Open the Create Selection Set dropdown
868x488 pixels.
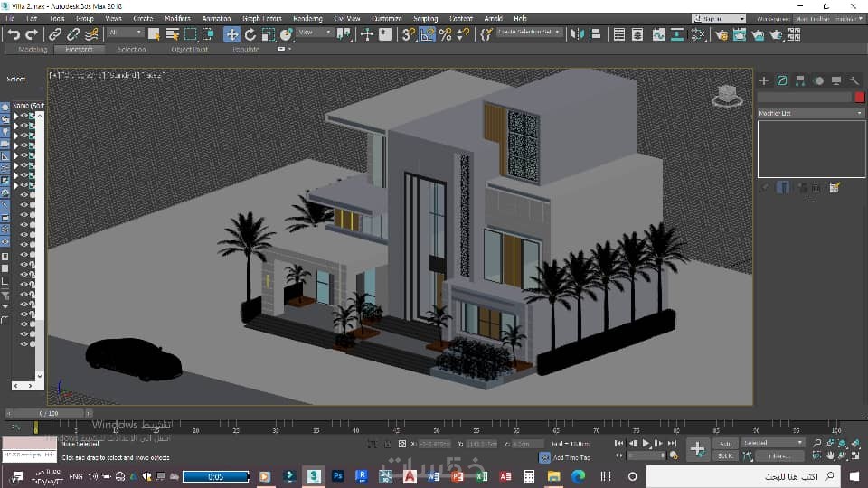click(x=529, y=33)
